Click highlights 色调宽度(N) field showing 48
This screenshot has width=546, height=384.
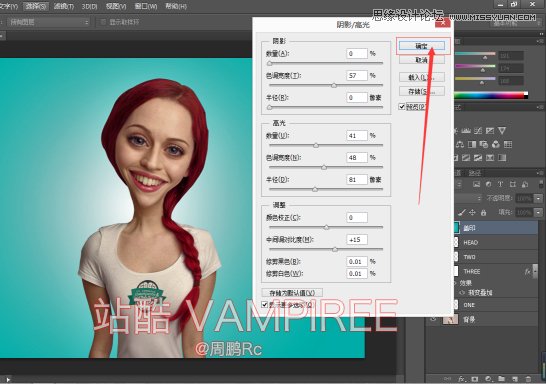[x=357, y=157]
